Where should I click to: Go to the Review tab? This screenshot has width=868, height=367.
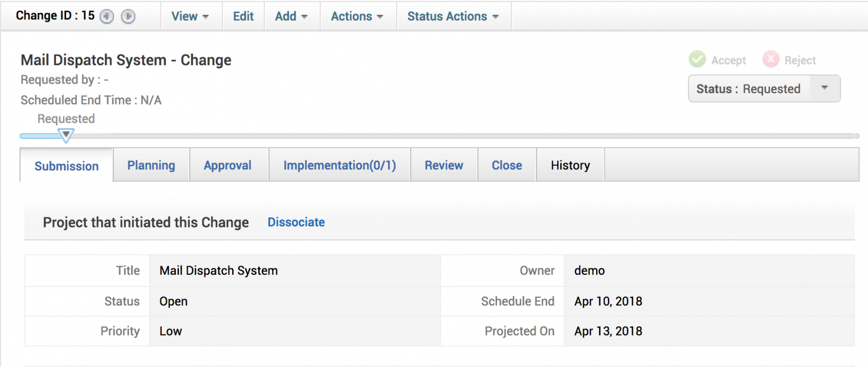pos(444,165)
